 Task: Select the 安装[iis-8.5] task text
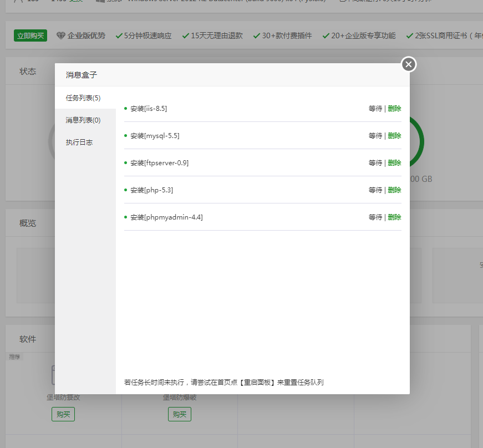point(149,108)
